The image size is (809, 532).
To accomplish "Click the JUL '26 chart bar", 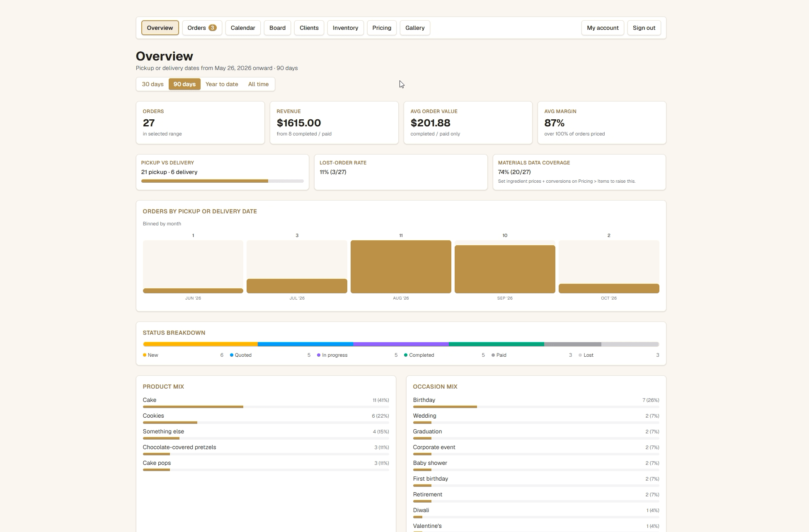I will [297, 286].
